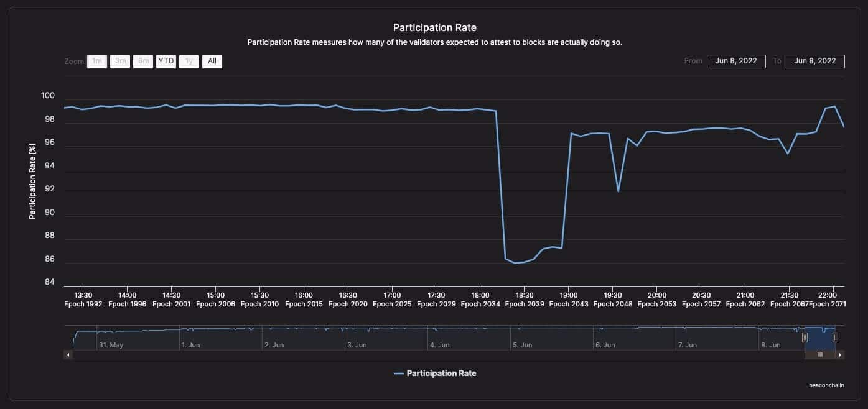Screen dimensions: 868x409
Task: Edit the From date field
Action: point(736,61)
